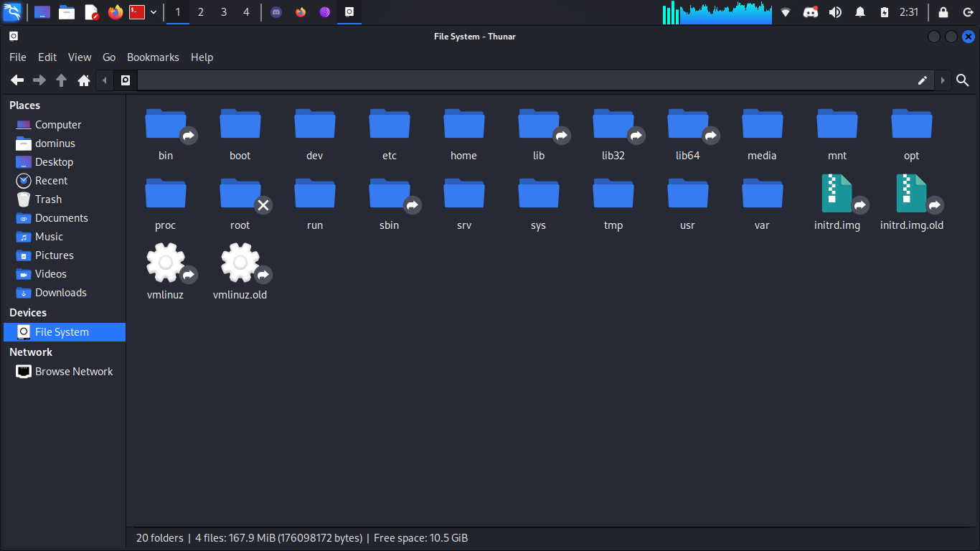980x551 pixels.
Task: Launch Firefox from the top panel
Action: tap(116, 12)
